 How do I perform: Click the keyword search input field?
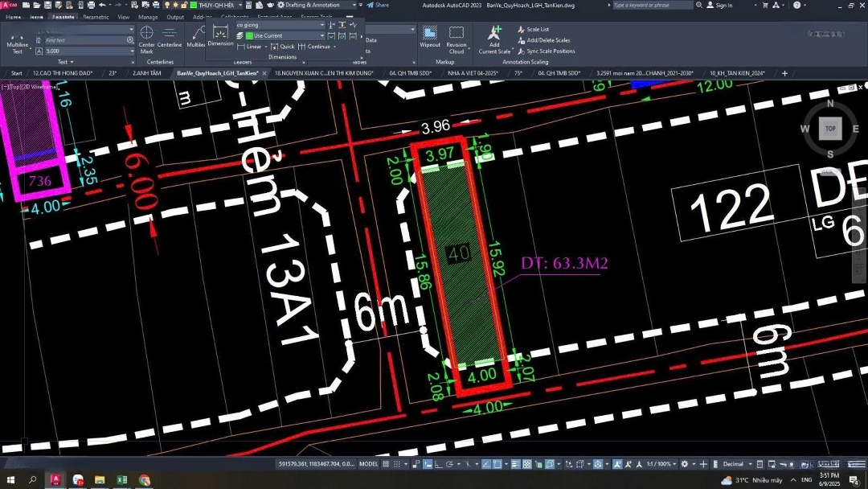653,5
